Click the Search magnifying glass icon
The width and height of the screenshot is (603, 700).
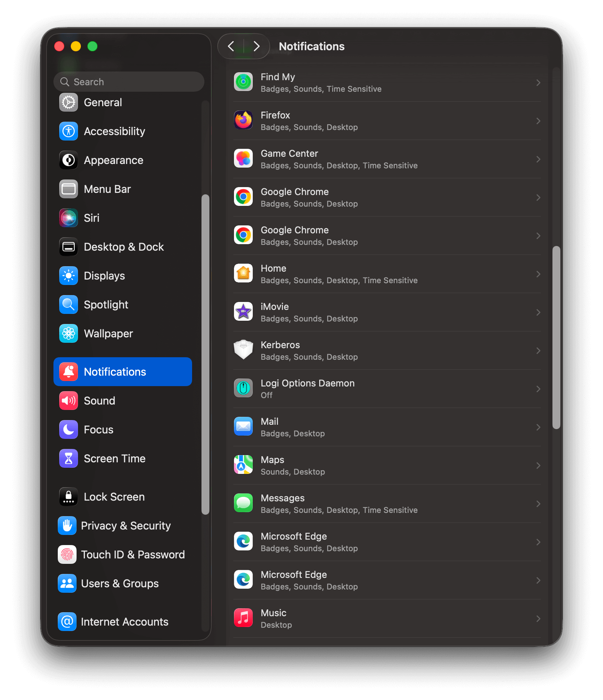pos(65,82)
